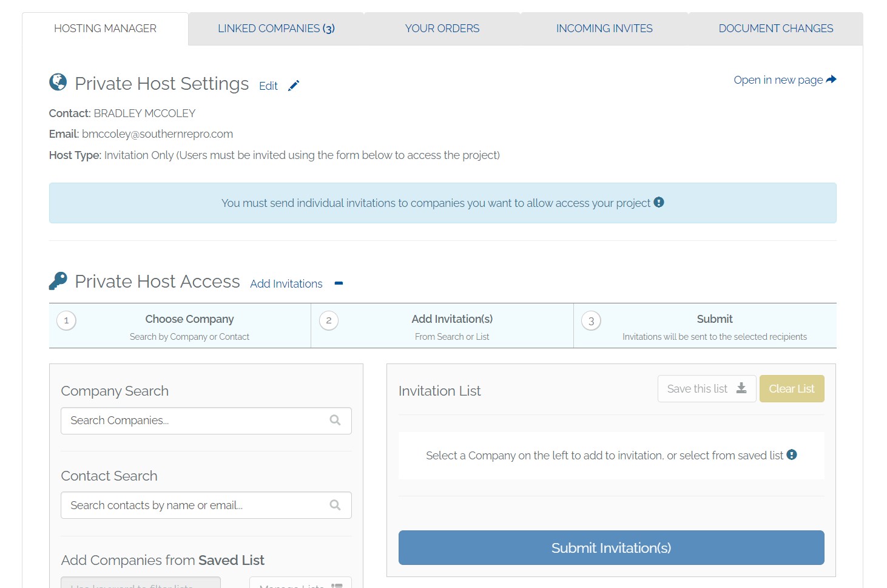The height and width of the screenshot is (588, 887).
Task: Click the pencil edit icon
Action: (x=294, y=86)
